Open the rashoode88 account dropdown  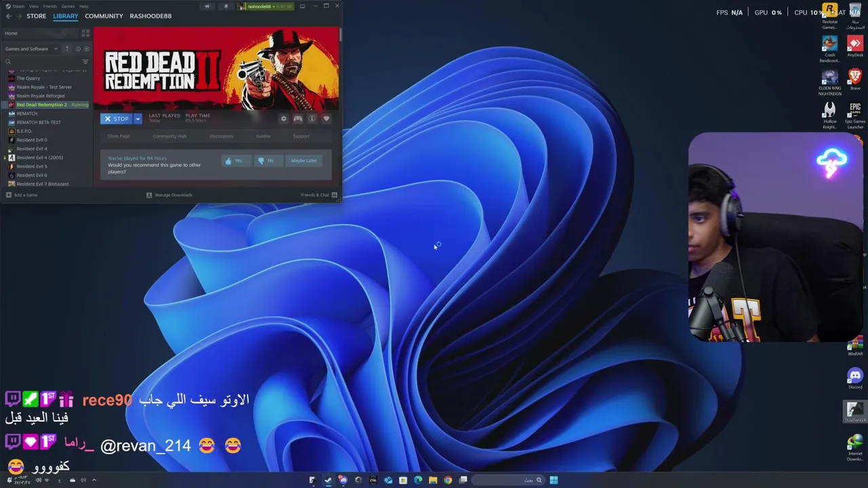pos(265,6)
